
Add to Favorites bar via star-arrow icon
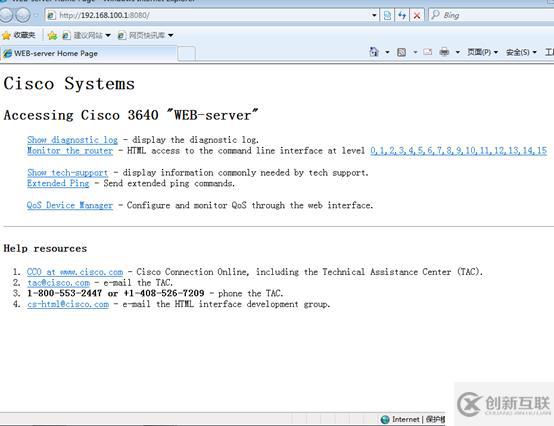point(52,35)
